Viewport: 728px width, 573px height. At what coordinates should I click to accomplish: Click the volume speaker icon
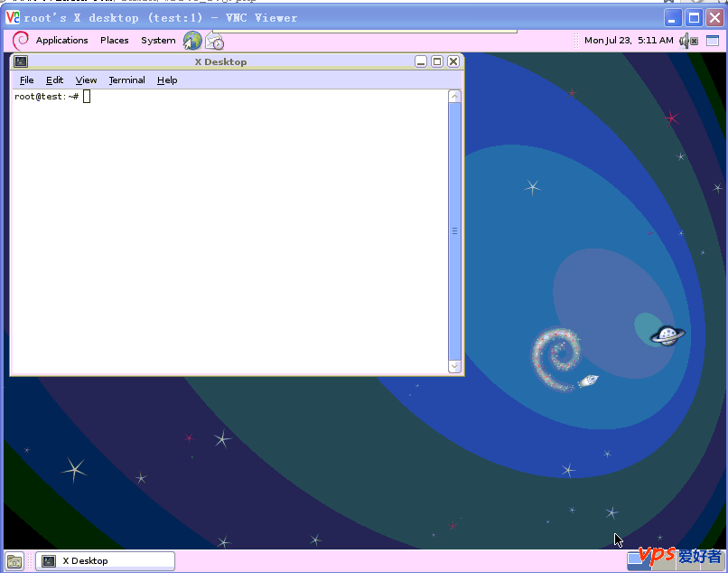[688, 41]
